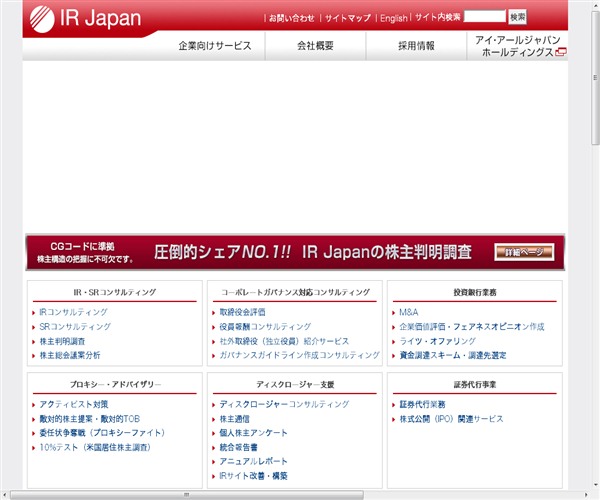Click the 投資銀行業務 heading
The height and width of the screenshot is (500, 600).
pos(475,293)
